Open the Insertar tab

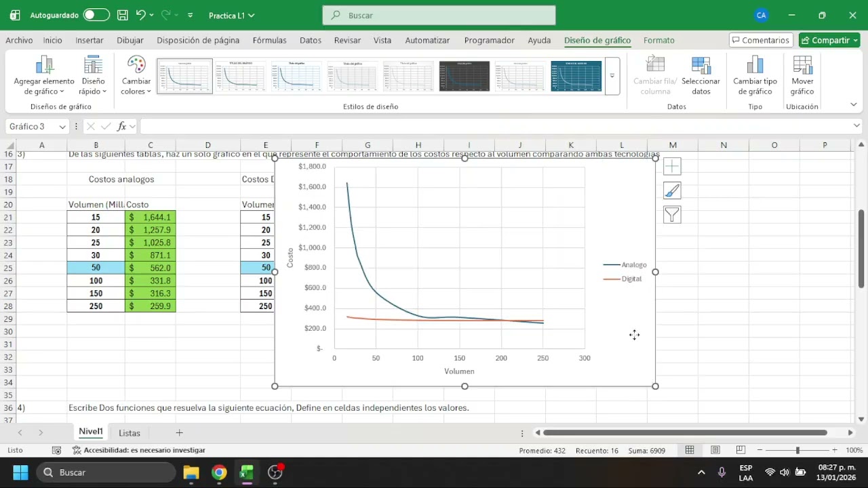click(x=90, y=40)
